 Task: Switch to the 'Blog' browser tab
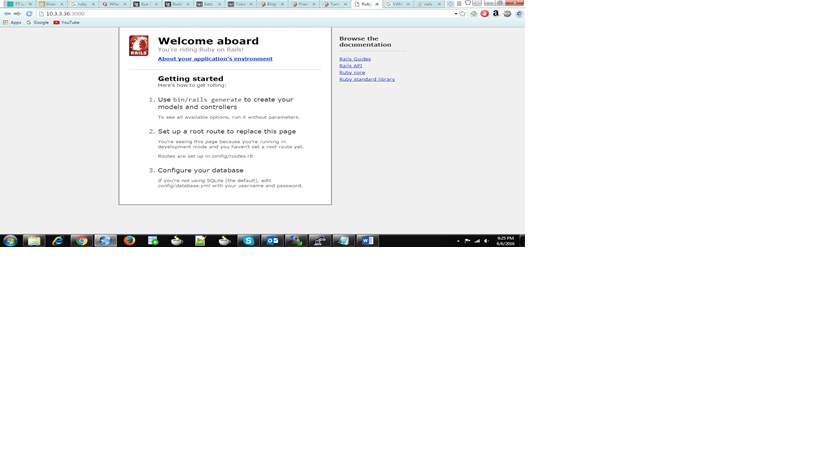[272, 4]
